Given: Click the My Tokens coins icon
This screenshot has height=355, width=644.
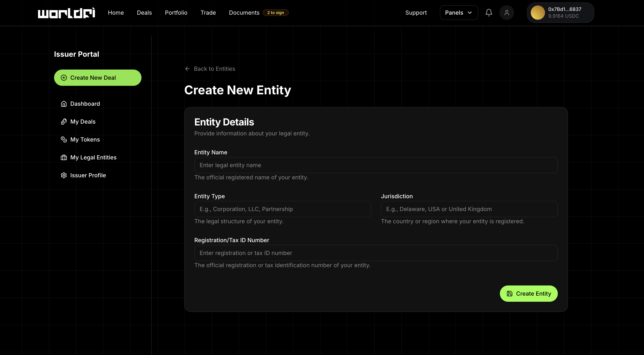Looking at the screenshot, I should click(x=64, y=139).
